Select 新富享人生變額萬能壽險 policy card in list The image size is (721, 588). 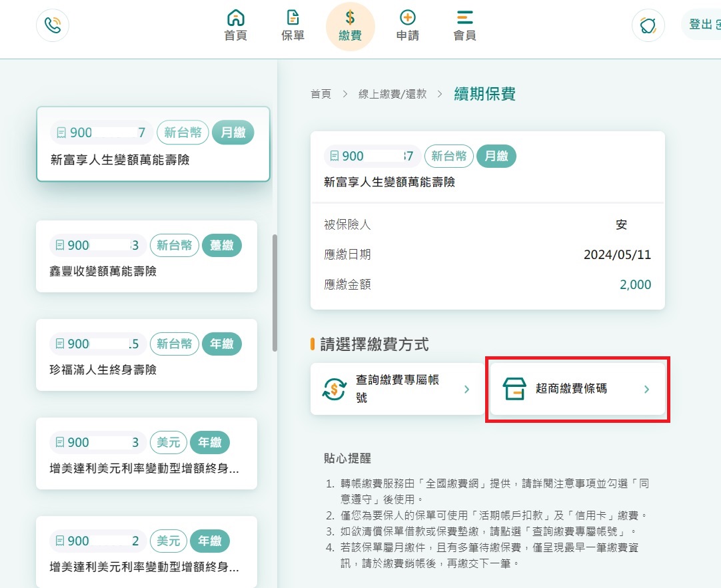[153, 144]
